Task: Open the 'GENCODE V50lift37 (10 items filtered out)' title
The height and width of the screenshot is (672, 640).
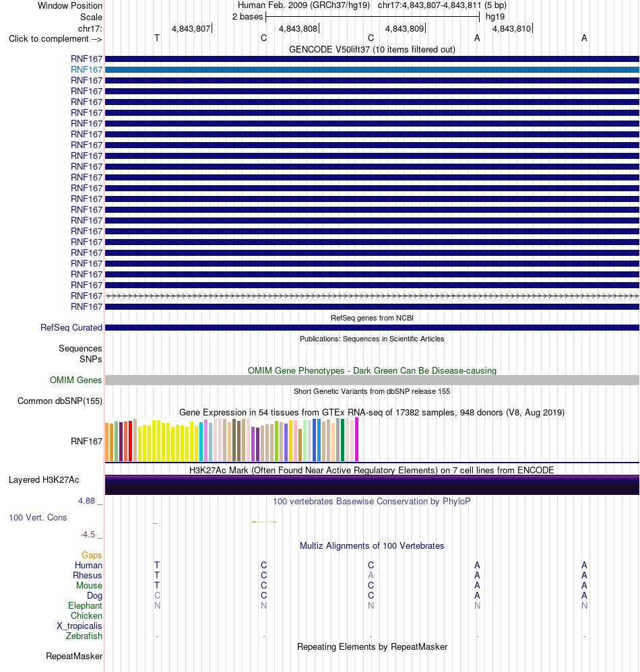Action: click(372, 49)
